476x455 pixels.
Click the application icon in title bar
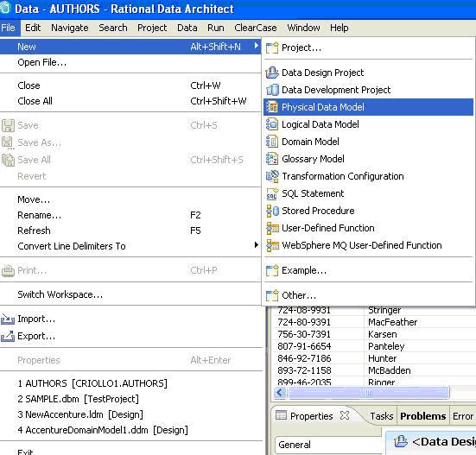(5, 8)
